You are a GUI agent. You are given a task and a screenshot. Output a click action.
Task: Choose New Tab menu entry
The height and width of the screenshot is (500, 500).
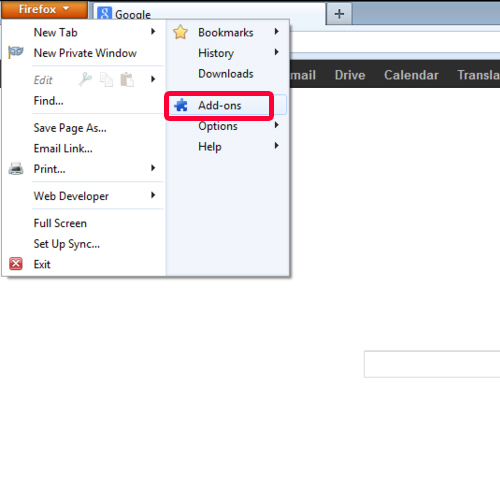pyautogui.click(x=56, y=32)
